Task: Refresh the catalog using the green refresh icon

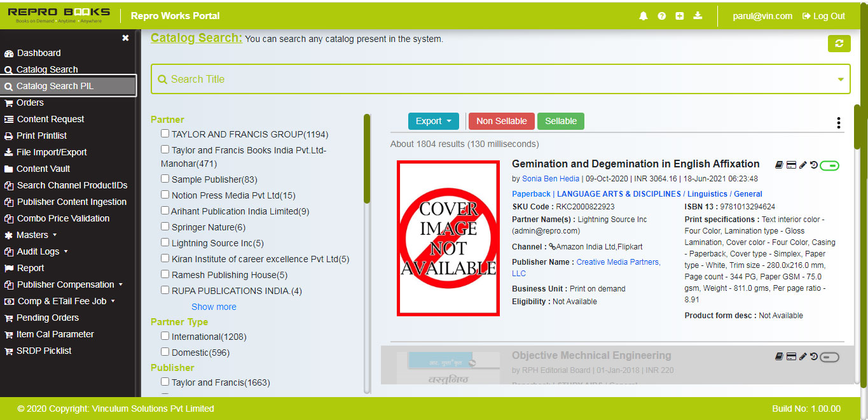Action: pyautogui.click(x=839, y=43)
